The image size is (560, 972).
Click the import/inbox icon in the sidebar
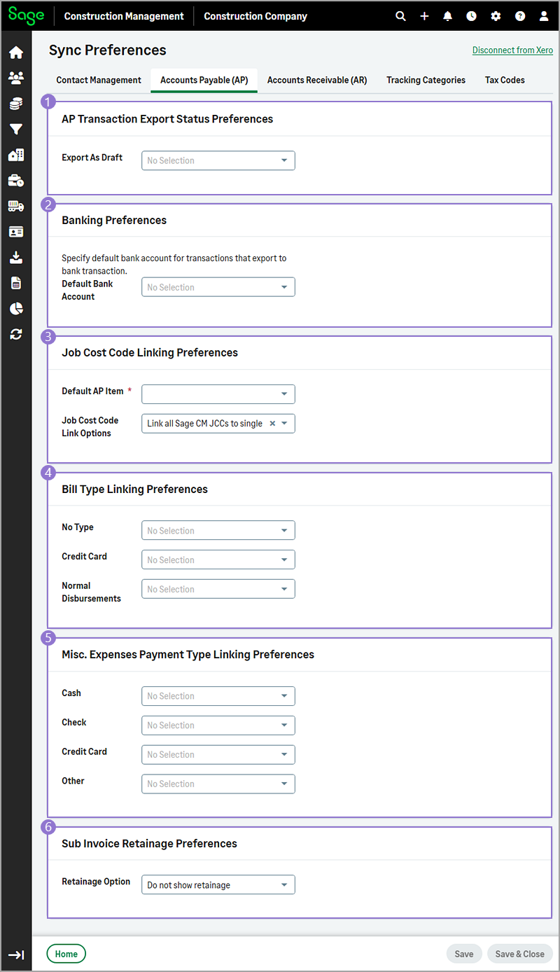(15, 257)
